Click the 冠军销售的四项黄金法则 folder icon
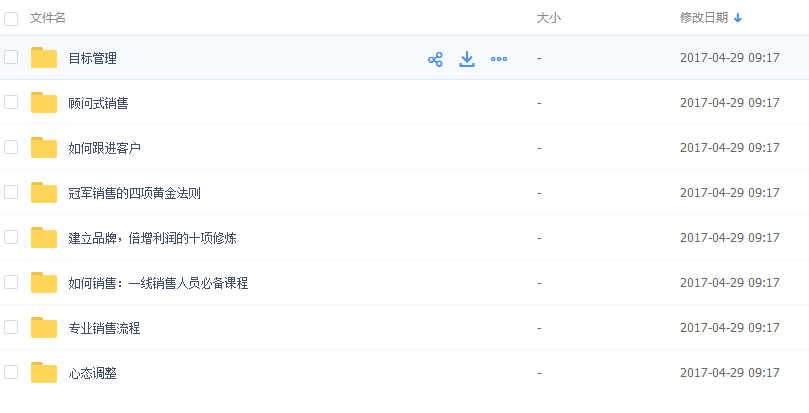Viewport: 809px width, 413px height. [44, 193]
